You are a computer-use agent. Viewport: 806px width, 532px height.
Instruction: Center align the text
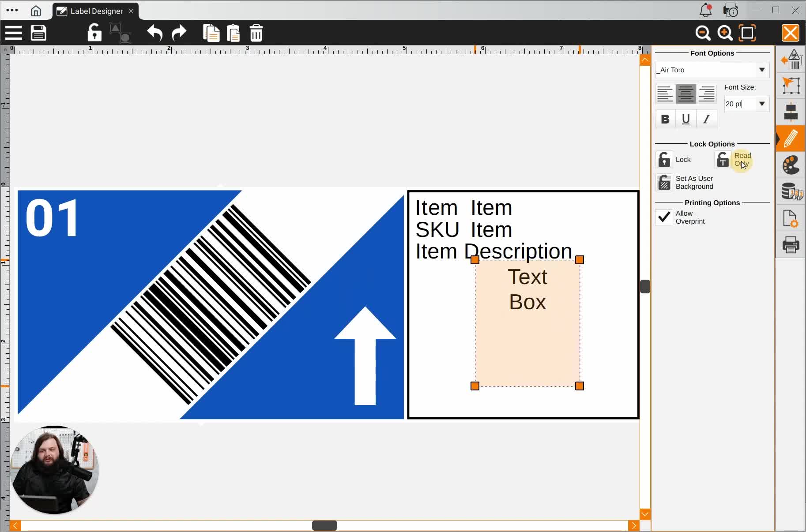[x=686, y=94]
